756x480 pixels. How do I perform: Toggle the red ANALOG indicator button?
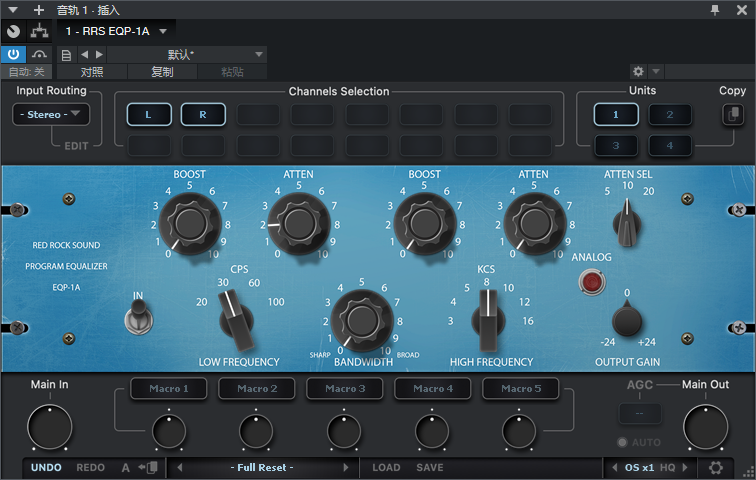593,284
